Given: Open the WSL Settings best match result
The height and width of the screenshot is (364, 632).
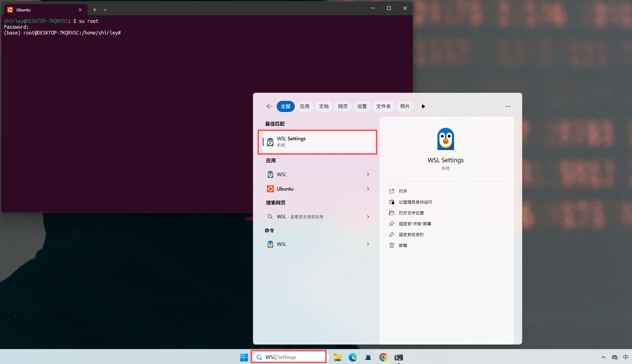Looking at the screenshot, I should pos(317,142).
